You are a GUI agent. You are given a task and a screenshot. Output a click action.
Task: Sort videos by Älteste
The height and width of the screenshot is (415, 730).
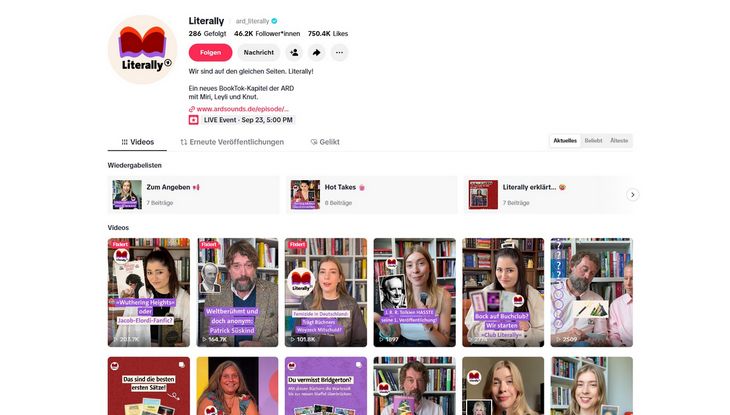point(619,141)
